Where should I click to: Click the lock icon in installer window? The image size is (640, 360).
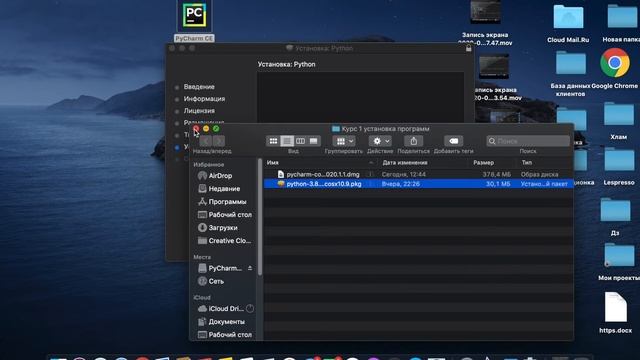click(469, 48)
